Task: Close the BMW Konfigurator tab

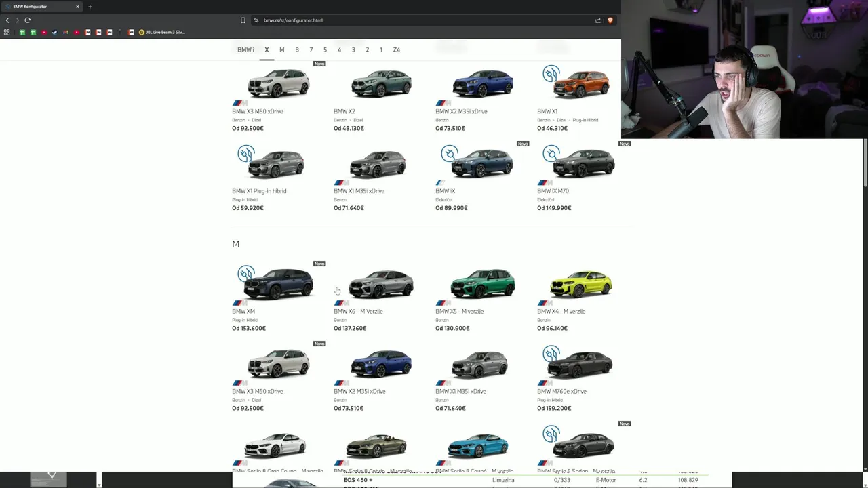Action: click(x=77, y=7)
